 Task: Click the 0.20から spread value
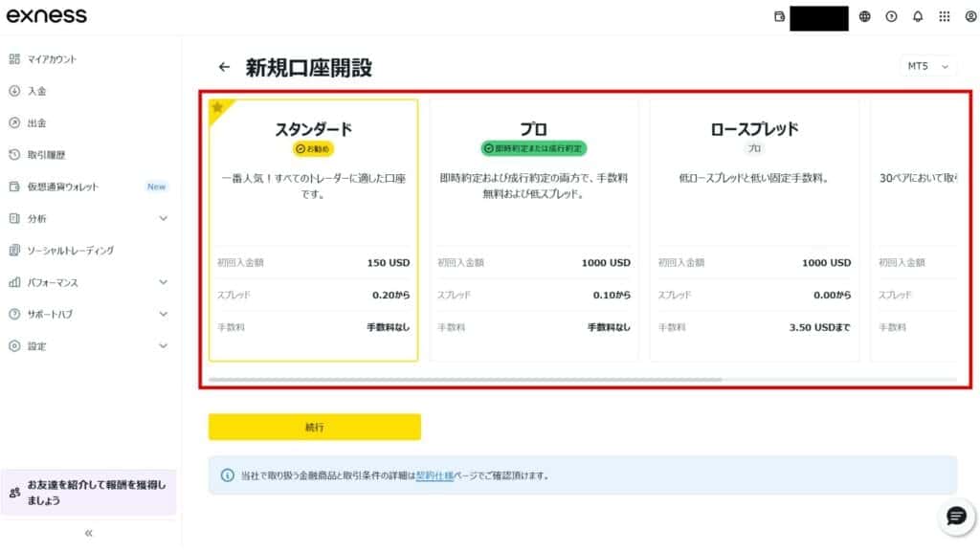pyautogui.click(x=391, y=295)
